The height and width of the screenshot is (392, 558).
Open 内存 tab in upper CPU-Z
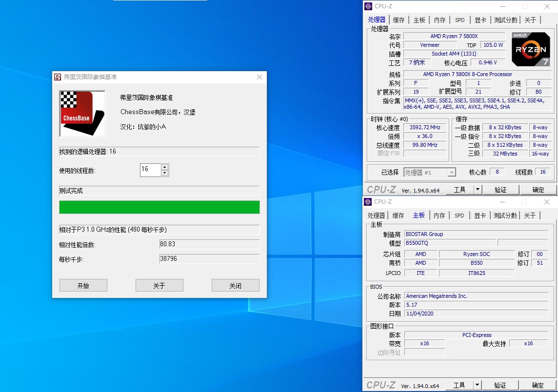[440, 20]
